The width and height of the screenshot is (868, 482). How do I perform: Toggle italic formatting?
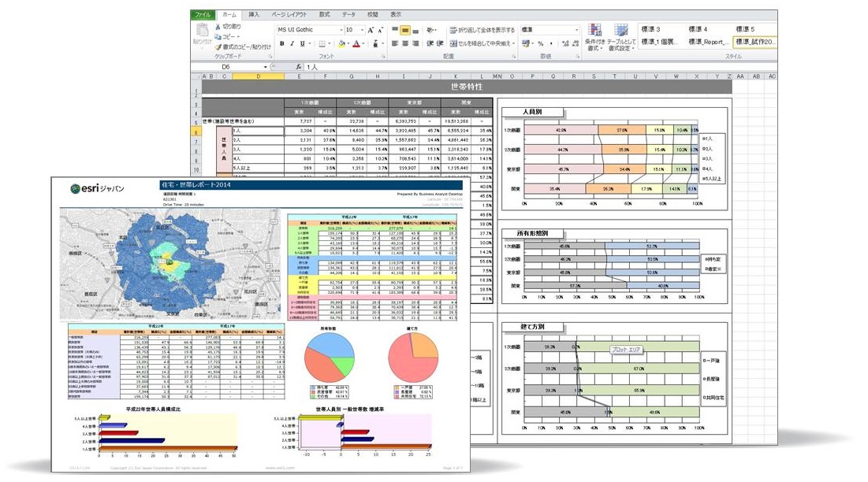click(292, 43)
